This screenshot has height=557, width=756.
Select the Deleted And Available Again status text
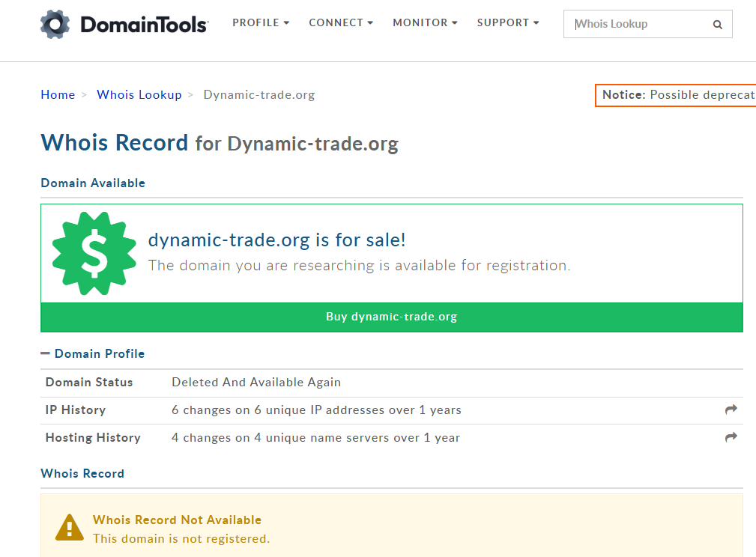[x=255, y=382]
